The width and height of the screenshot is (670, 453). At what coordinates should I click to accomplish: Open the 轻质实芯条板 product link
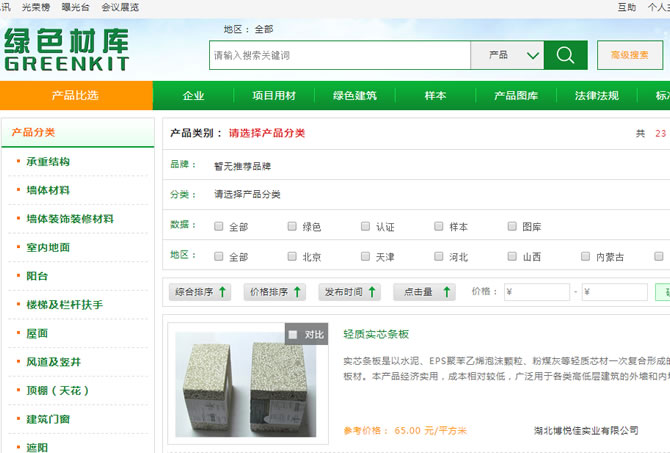coord(376,334)
